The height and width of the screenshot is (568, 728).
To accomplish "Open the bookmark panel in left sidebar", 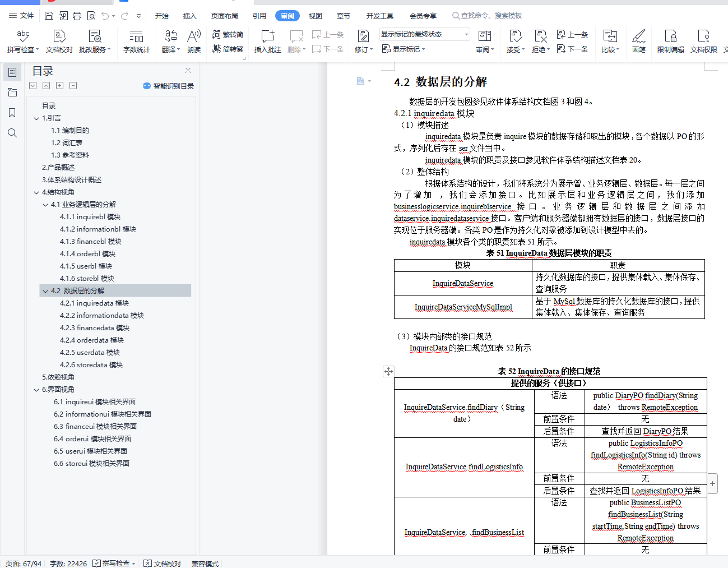I will coord(12,113).
